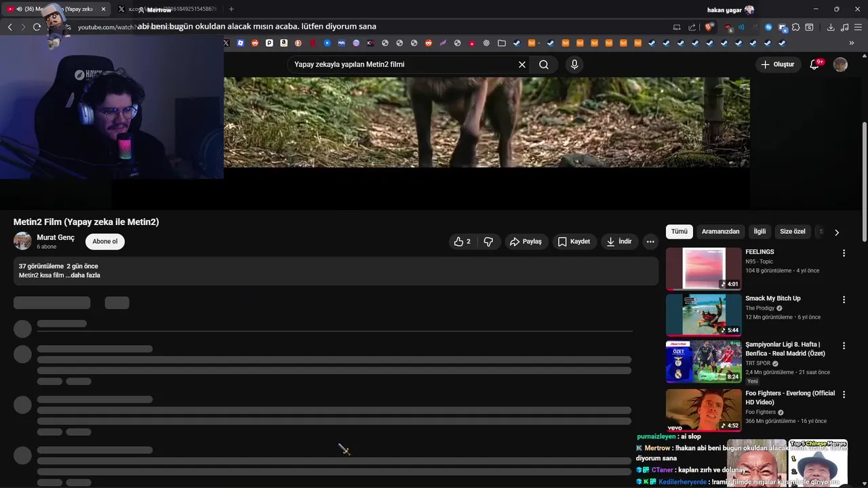Click the Paylaş share button
868x488 pixels.
coord(526,241)
